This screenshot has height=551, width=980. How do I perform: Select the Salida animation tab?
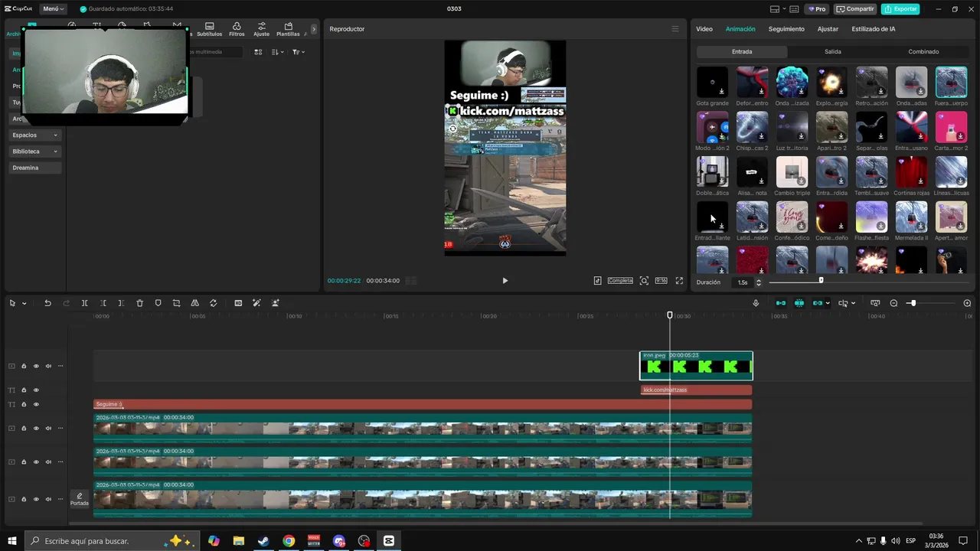(833, 52)
